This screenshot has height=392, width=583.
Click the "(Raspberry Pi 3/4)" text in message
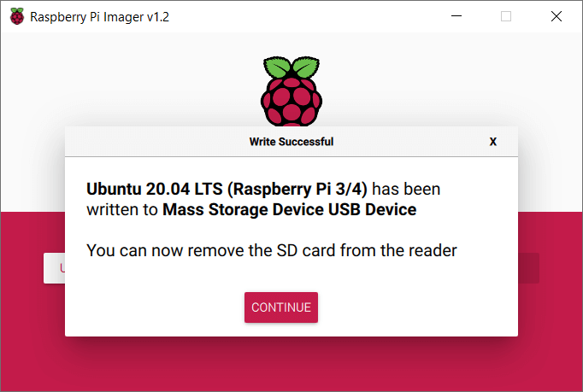coord(297,189)
